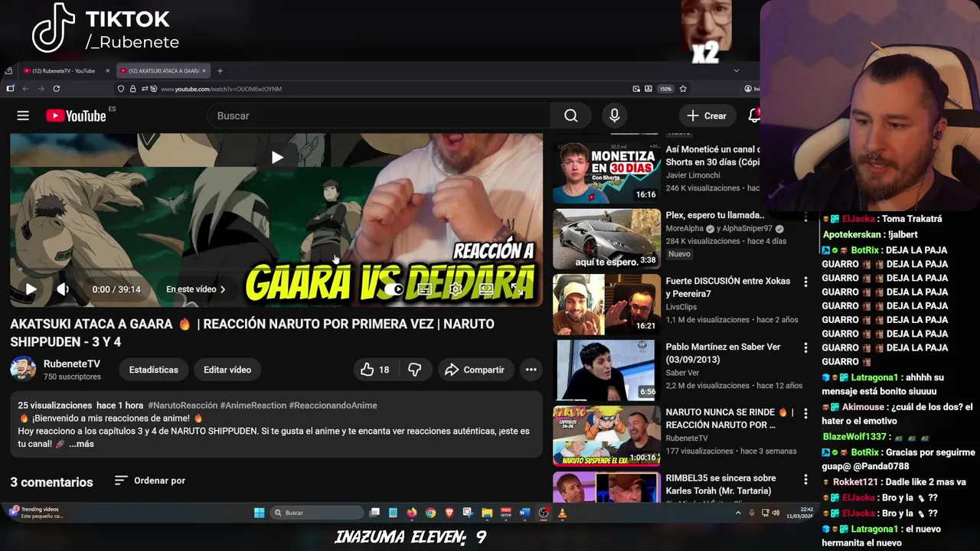The width and height of the screenshot is (980, 551).
Task: Click the taskbar Buscar search box
Action: [x=317, y=513]
